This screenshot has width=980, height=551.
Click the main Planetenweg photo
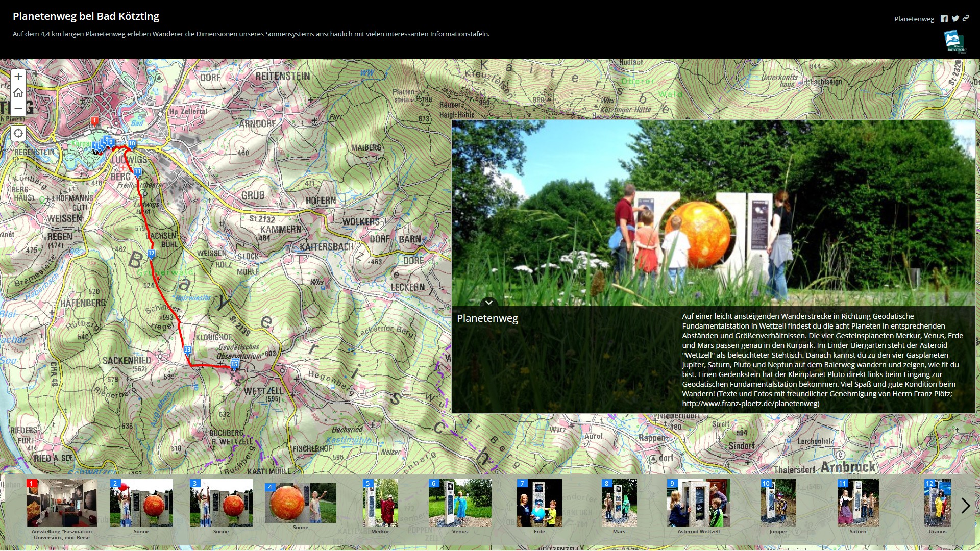[713, 213]
